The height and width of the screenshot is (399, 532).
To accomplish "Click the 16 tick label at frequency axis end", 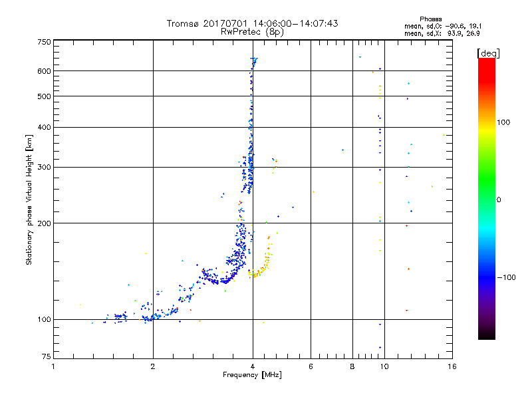I will point(452,366).
